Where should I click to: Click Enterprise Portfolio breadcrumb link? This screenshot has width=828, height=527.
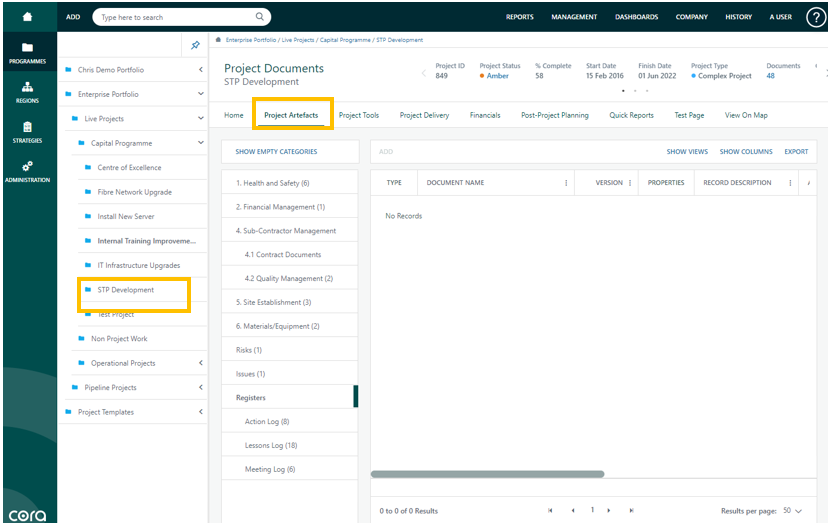(251, 40)
